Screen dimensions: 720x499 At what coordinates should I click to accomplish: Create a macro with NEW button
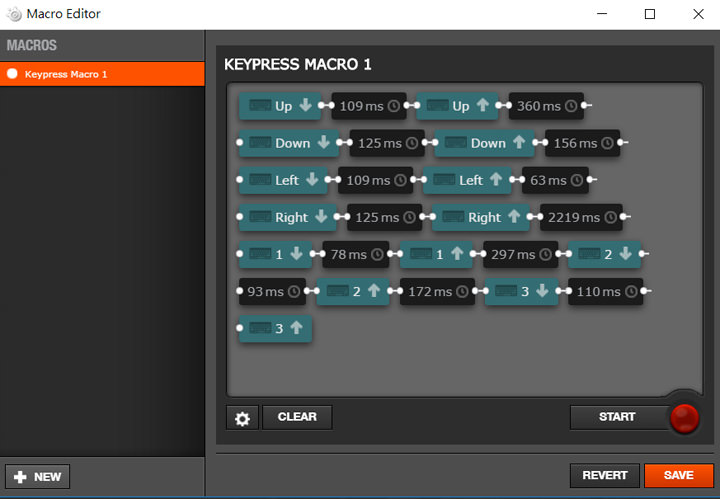(37, 477)
